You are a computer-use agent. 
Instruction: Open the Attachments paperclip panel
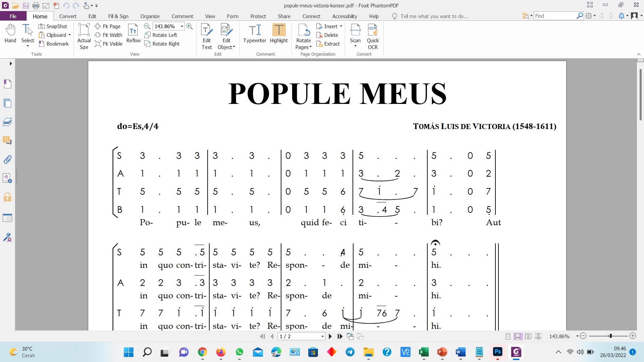click(7, 159)
